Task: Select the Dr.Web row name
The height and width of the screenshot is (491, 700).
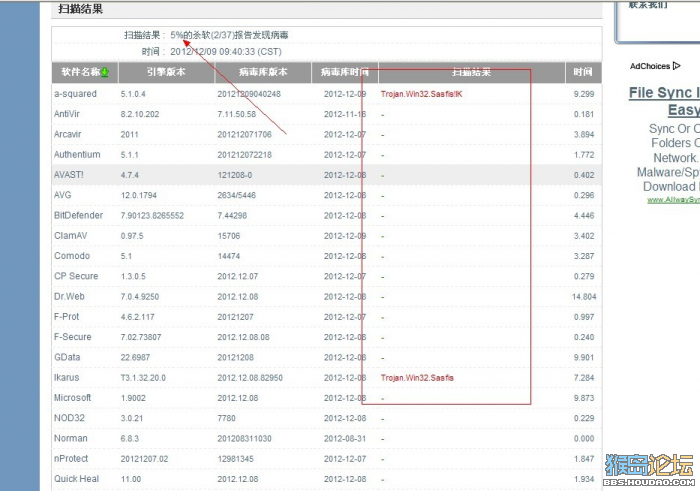Action: coord(69,296)
